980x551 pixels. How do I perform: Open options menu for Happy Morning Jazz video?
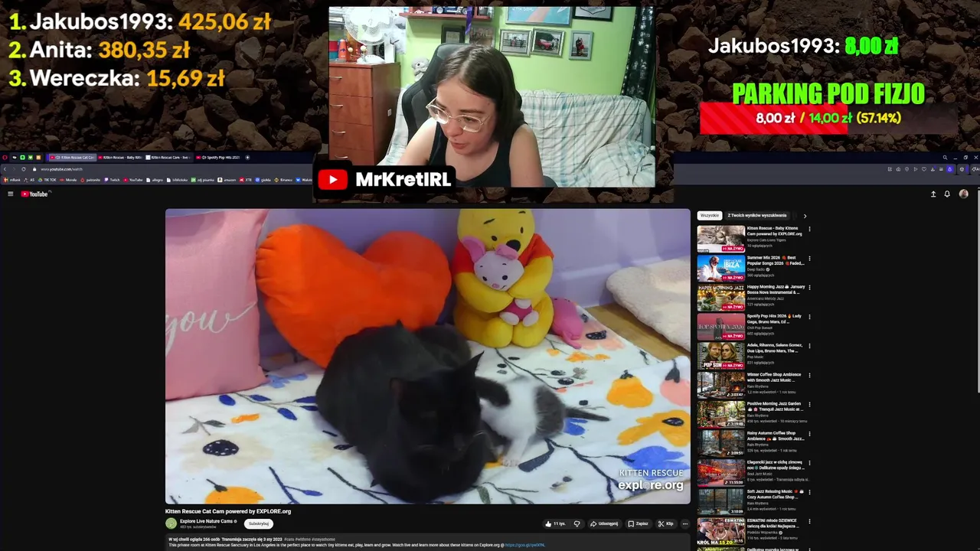coord(809,287)
